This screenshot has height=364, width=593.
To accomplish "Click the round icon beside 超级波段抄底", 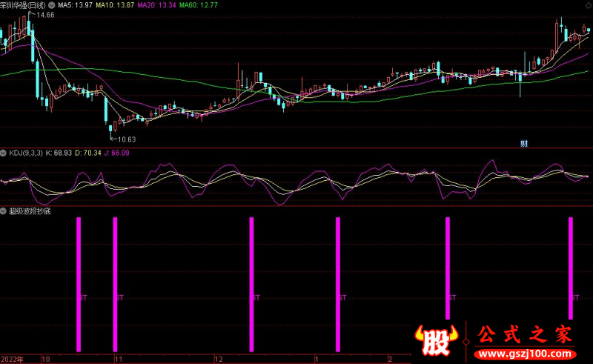I will pos(4,211).
